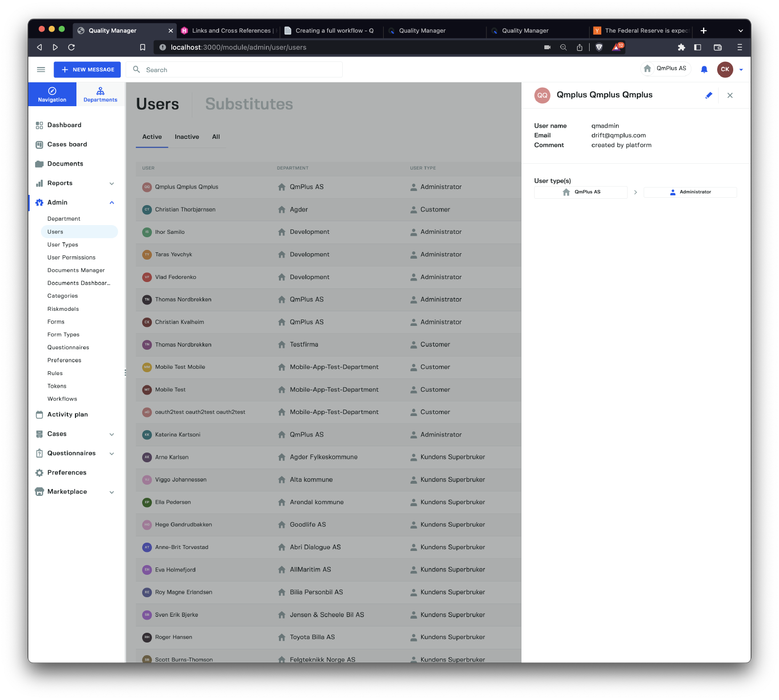Screen dimensions: 779x700
Task: Switch to the Inactive users tab
Action: pos(186,137)
